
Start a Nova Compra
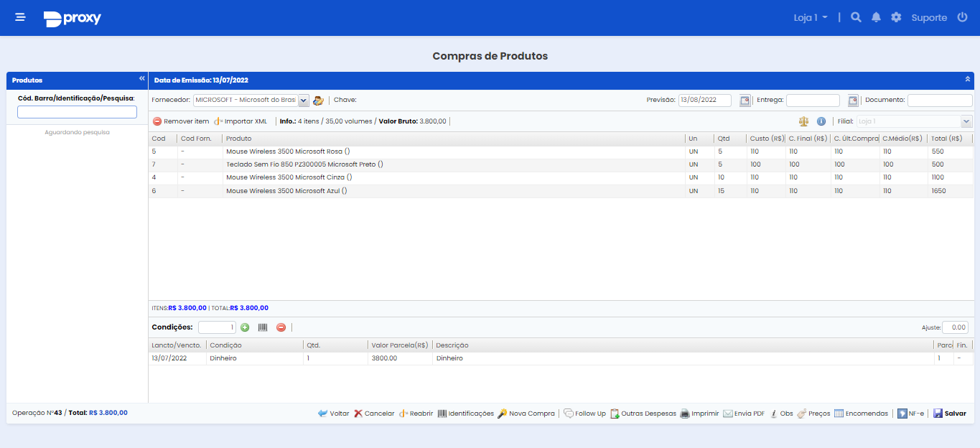[x=526, y=414]
